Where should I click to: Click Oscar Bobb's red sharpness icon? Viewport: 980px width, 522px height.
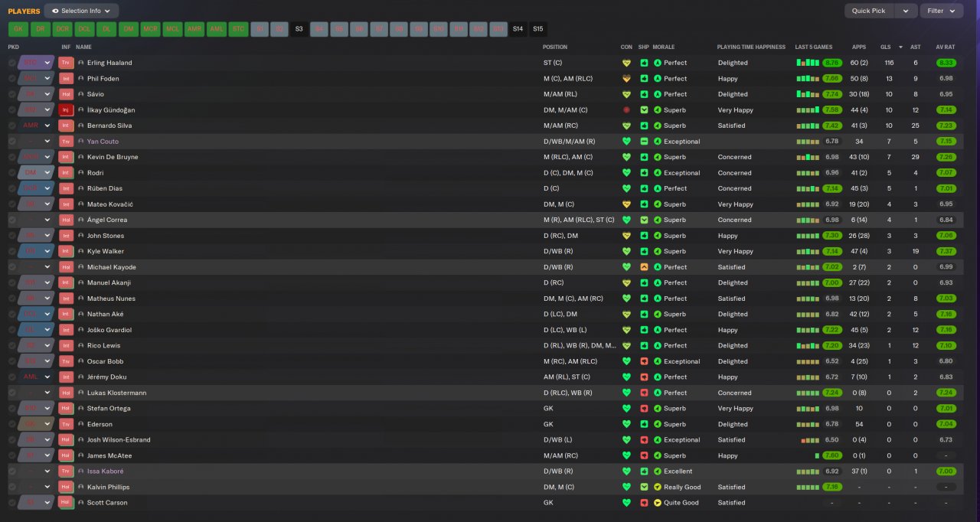pos(644,361)
